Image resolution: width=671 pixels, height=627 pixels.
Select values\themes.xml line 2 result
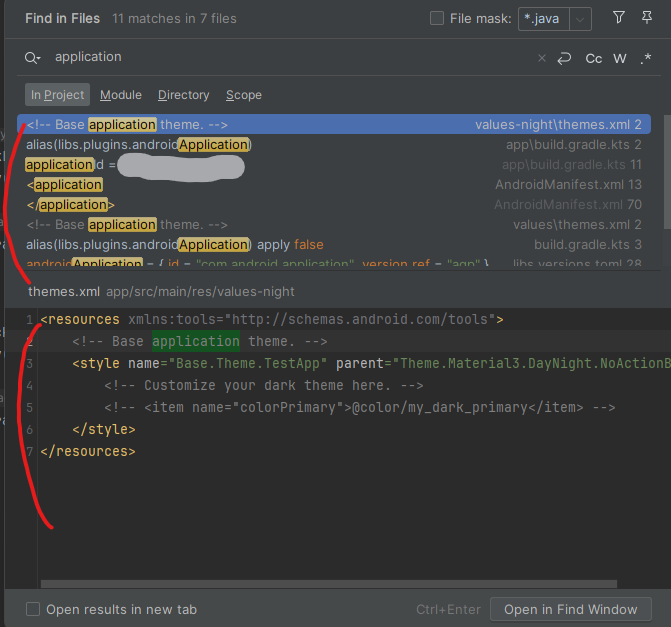point(334,225)
